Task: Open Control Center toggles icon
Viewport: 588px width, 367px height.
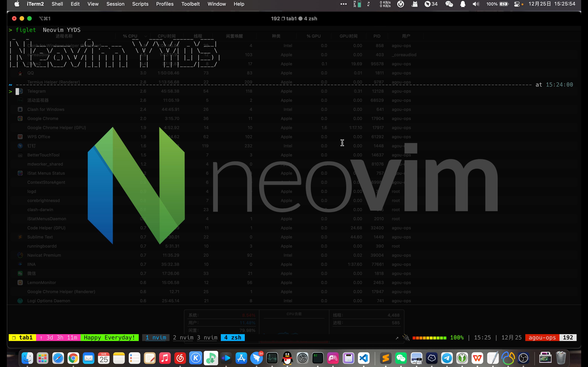Action: tap(517, 4)
